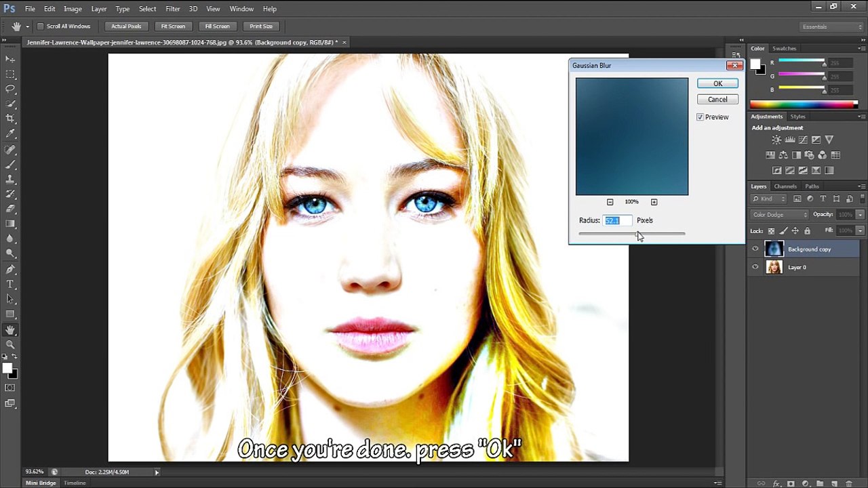
Task: Select the Blur tool
Action: 10,239
